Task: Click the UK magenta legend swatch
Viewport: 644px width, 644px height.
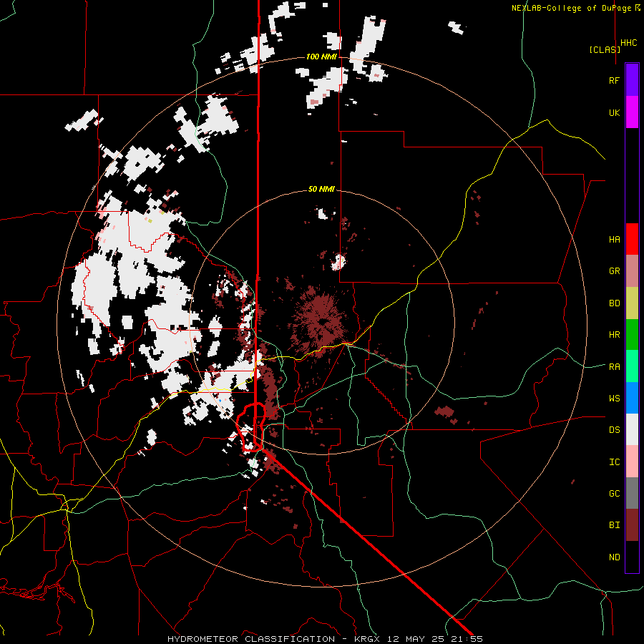Action: coord(632,112)
